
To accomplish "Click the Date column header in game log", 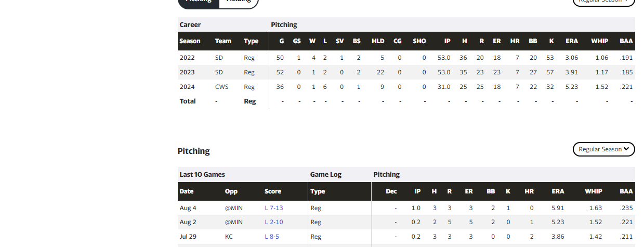I will (x=187, y=191).
